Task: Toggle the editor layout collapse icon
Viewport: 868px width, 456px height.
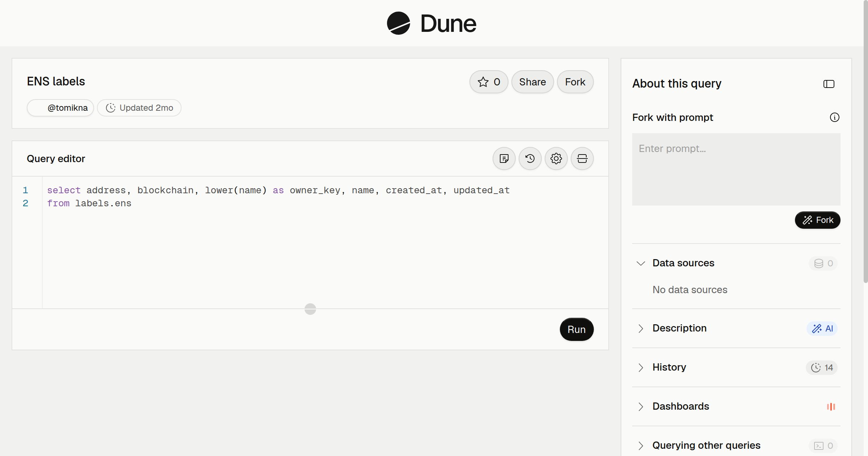Action: 582,159
